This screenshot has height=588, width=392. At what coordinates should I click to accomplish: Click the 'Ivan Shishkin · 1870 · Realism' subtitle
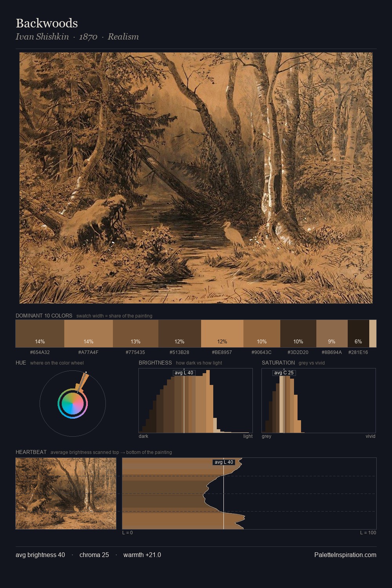pos(77,37)
